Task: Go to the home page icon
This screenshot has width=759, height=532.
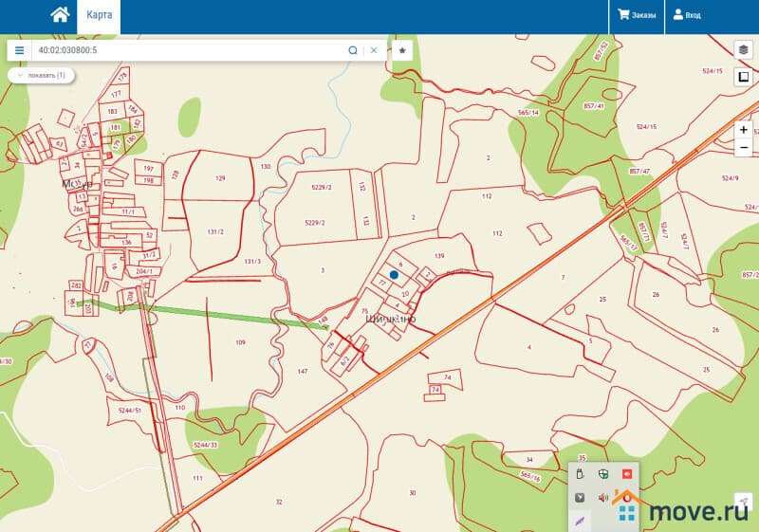Action: pos(60,15)
